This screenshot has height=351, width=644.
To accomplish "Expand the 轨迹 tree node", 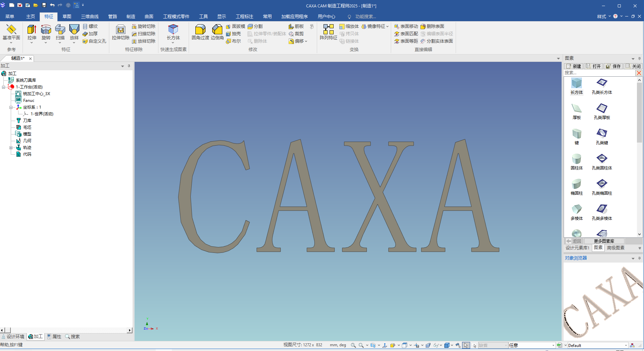I will (x=11, y=148).
